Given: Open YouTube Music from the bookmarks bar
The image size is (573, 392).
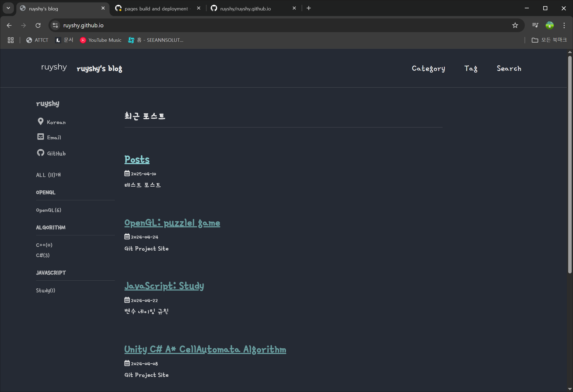Looking at the screenshot, I should click(83, 40).
